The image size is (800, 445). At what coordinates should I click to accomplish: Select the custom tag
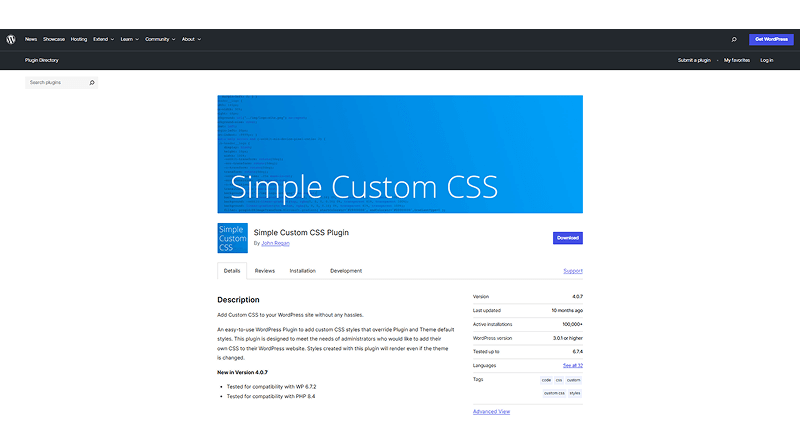point(573,380)
